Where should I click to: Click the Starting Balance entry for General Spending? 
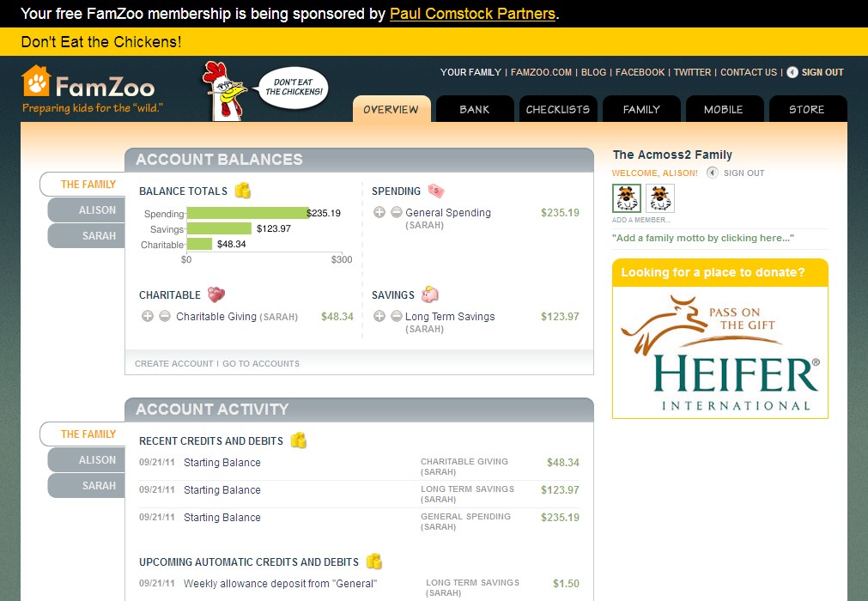point(222,518)
